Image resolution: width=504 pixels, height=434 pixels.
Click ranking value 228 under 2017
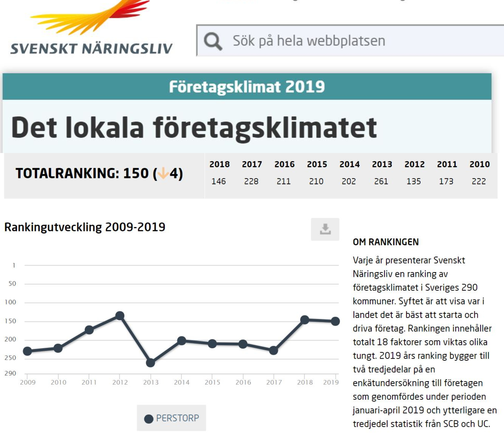(x=251, y=181)
